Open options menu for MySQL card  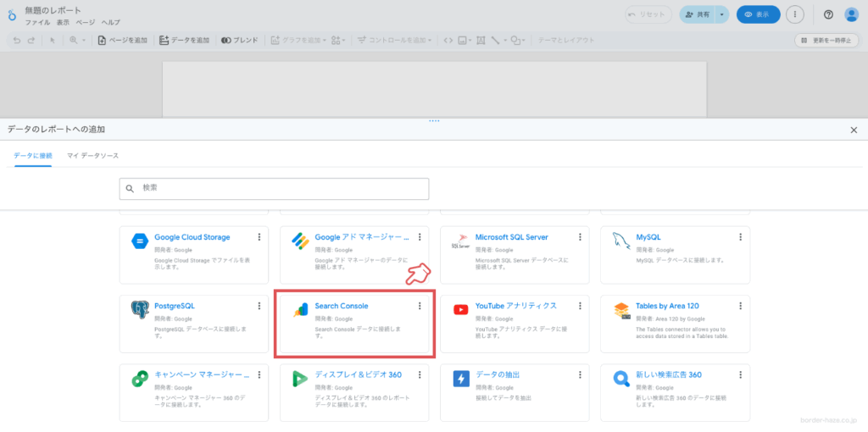pos(741,237)
